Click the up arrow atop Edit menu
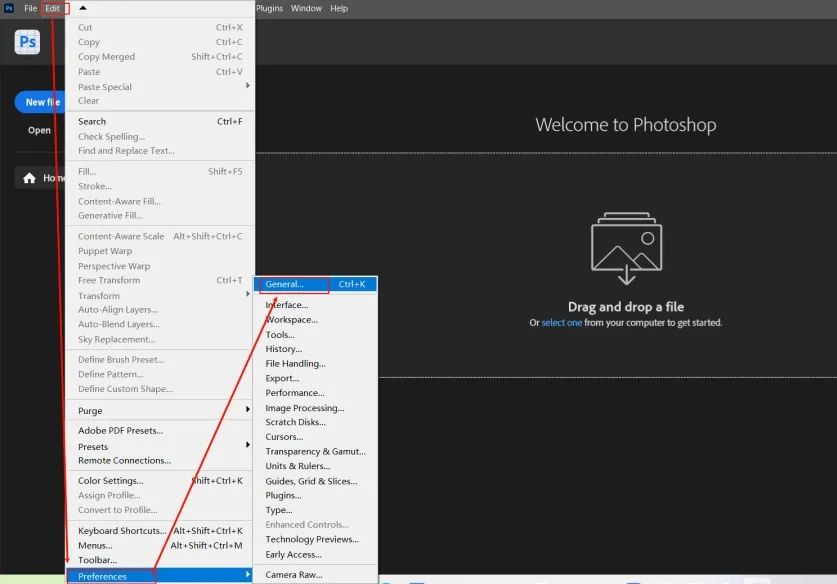The height and width of the screenshot is (584, 837). [83, 8]
